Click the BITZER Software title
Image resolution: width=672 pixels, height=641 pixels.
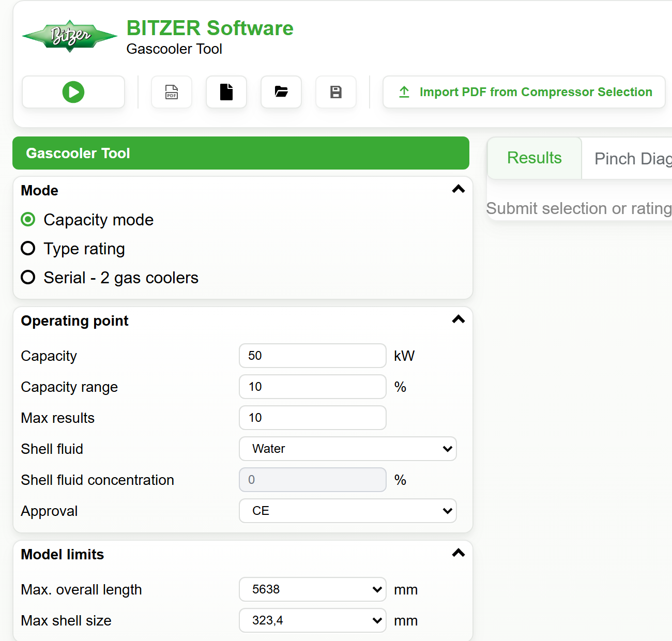[x=210, y=28]
